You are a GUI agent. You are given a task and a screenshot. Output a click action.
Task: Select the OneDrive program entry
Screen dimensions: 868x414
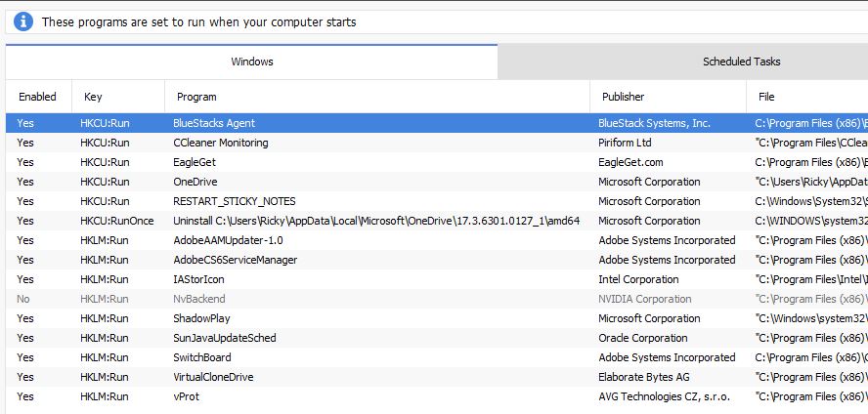point(195,182)
